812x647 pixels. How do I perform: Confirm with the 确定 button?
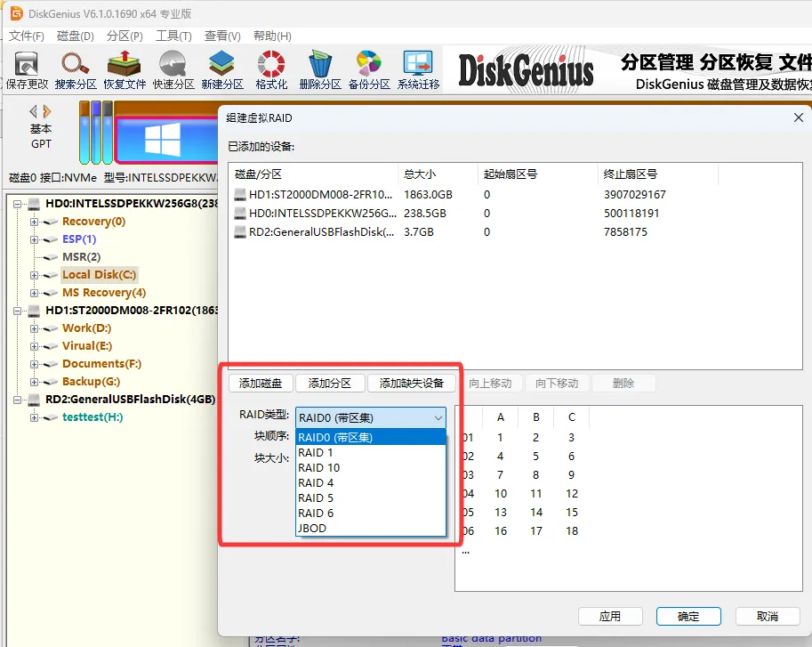(688, 616)
